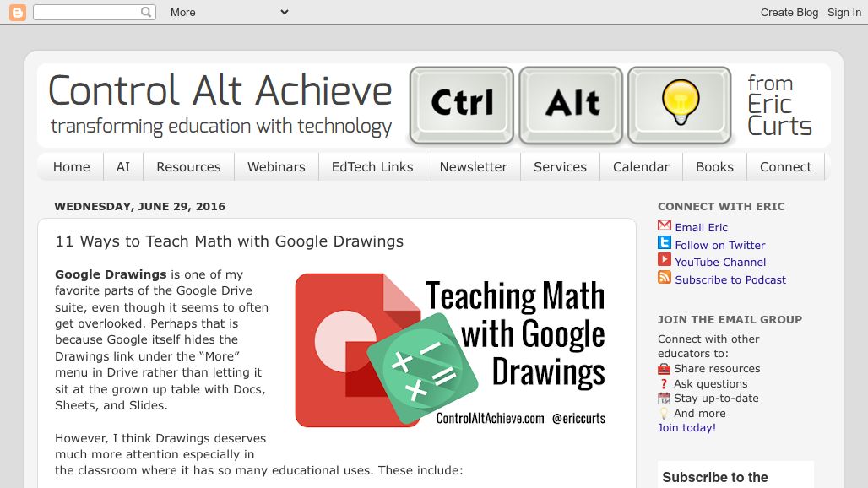Click the Alt key image in header
Image resolution: width=868 pixels, height=488 pixels.
[x=571, y=106]
